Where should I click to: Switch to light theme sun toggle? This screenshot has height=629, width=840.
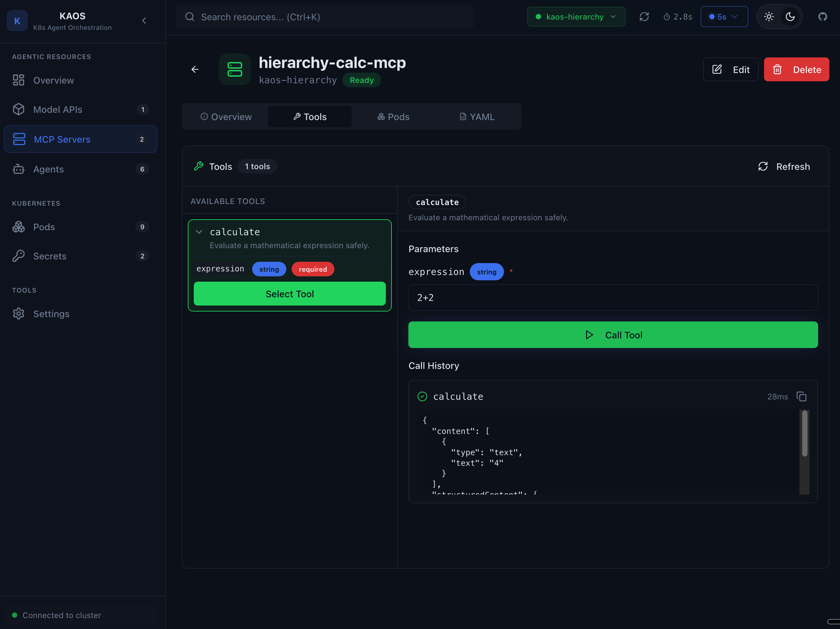coord(769,17)
